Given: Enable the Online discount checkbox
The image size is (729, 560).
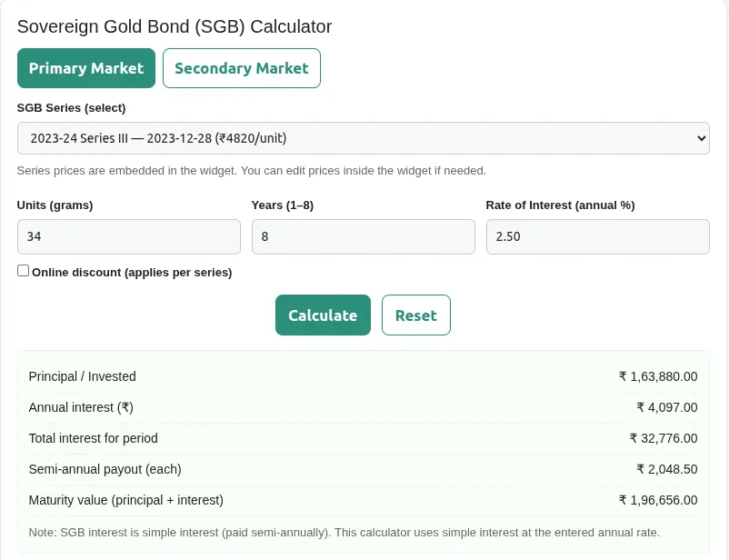Looking at the screenshot, I should click(x=24, y=271).
